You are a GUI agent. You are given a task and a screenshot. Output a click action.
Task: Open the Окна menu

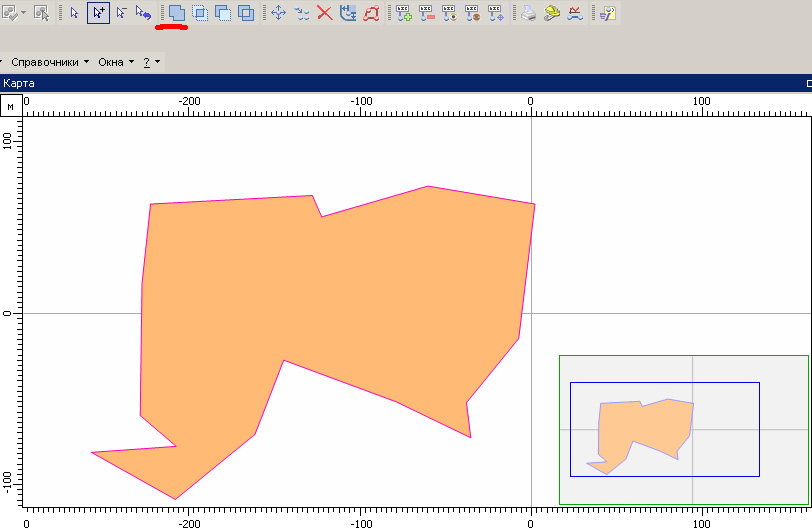tap(111, 62)
